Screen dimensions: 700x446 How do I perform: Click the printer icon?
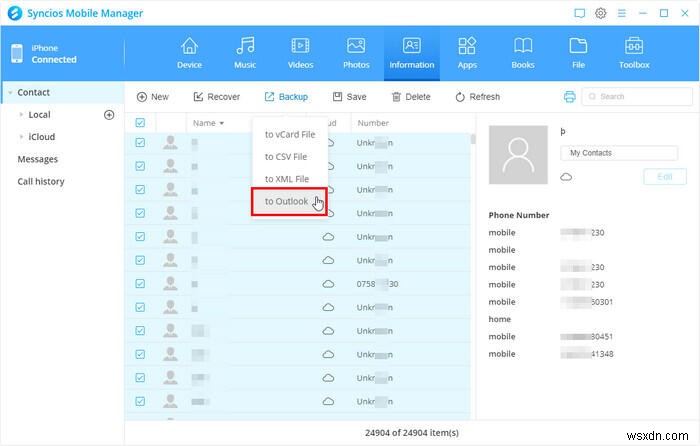point(570,96)
